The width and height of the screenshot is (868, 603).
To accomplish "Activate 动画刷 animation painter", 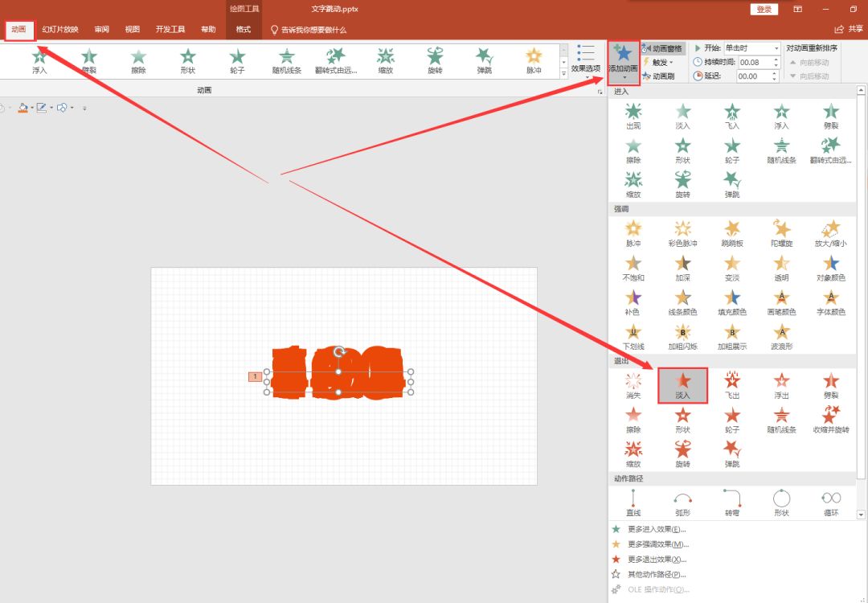I will pos(658,76).
